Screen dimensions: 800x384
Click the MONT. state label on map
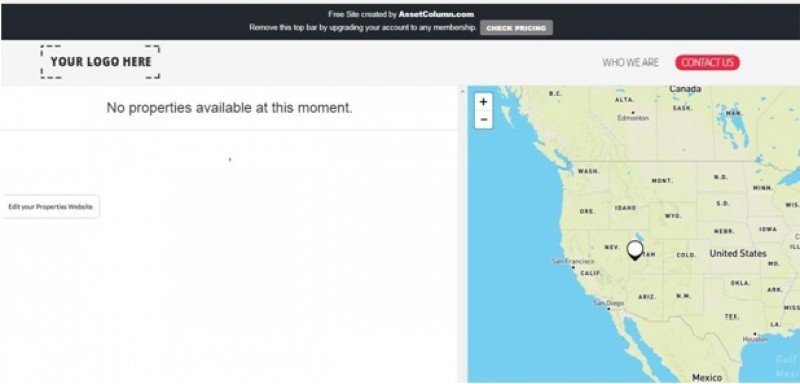pyautogui.click(x=662, y=181)
